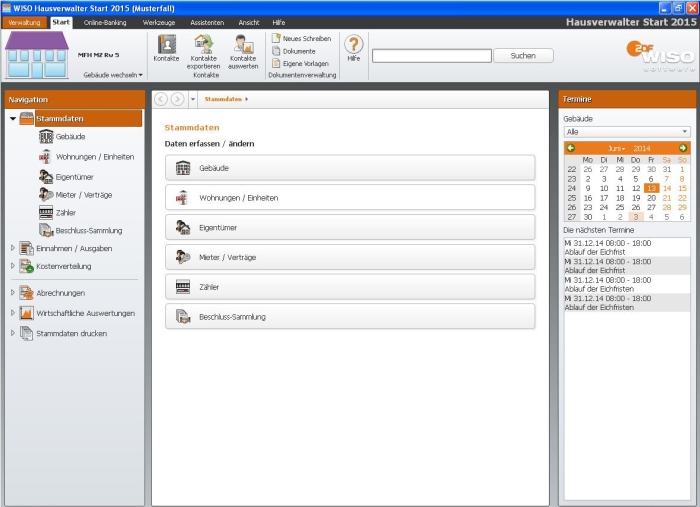This screenshot has width=700, height=507.
Task: Open the Gebäude filter dropdown showing Alle
Action: (627, 132)
